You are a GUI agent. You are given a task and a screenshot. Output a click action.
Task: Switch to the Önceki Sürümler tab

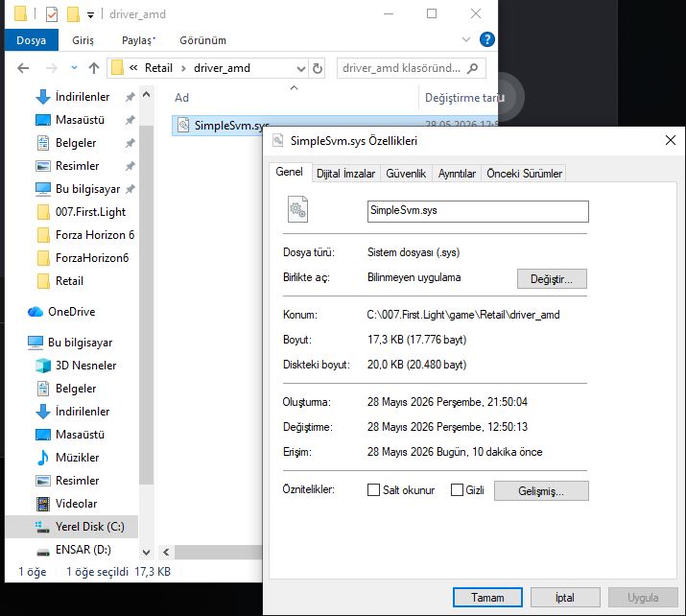tap(524, 174)
